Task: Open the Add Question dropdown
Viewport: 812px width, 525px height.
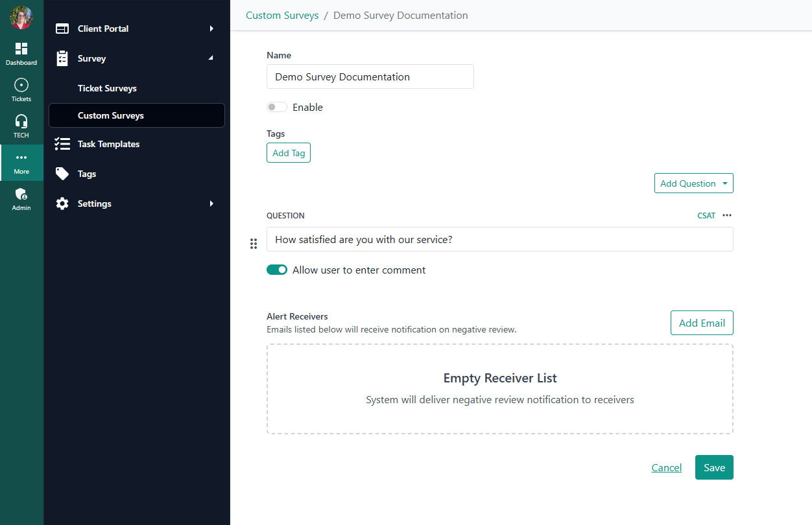Action: tap(693, 183)
